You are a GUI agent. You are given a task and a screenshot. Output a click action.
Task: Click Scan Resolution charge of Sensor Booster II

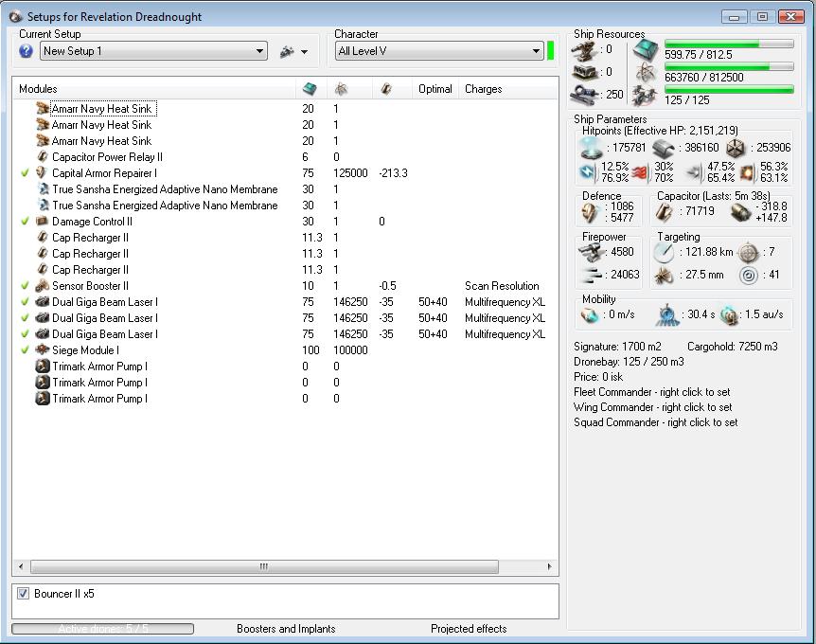coord(502,286)
